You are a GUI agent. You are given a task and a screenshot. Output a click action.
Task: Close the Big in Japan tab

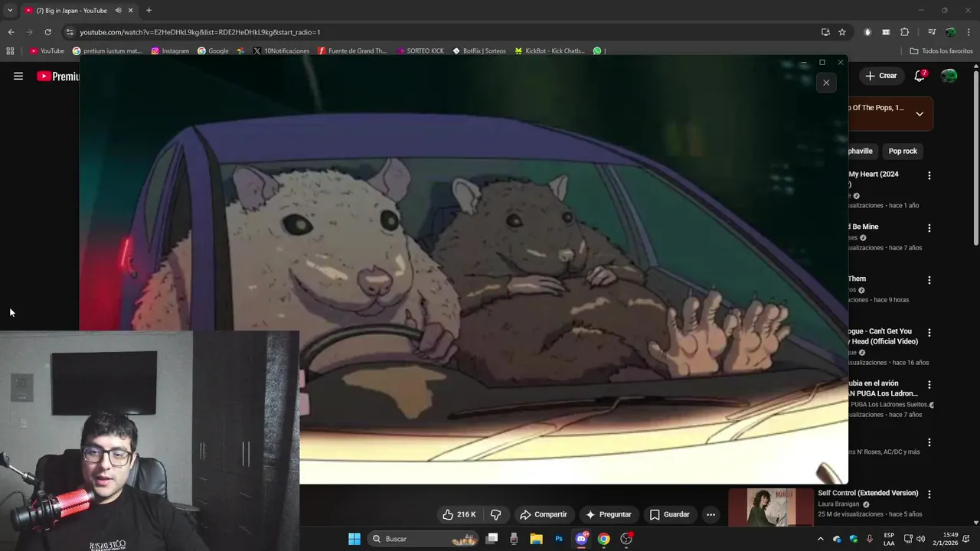coord(130,10)
